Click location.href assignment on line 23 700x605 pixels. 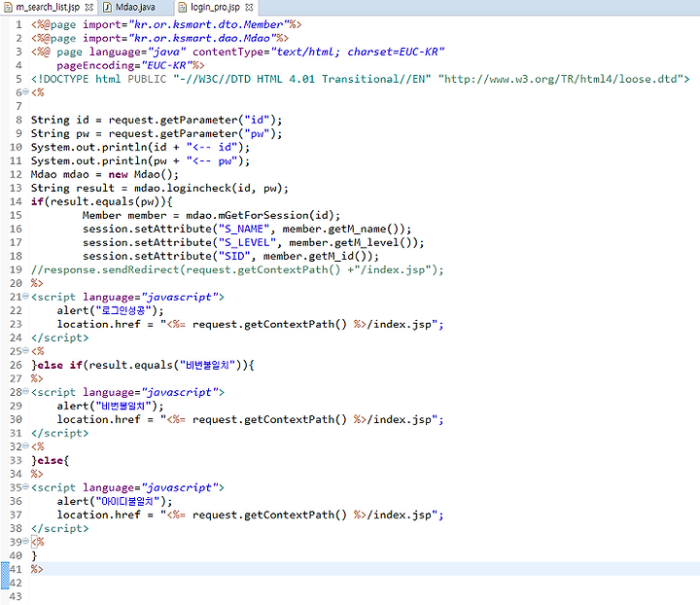tap(250, 324)
